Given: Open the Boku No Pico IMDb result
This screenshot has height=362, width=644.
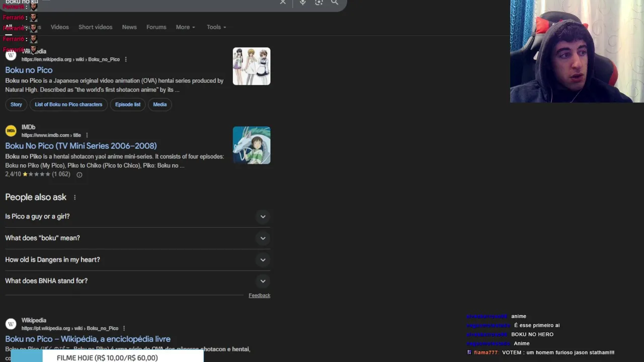Looking at the screenshot, I should pyautogui.click(x=81, y=146).
